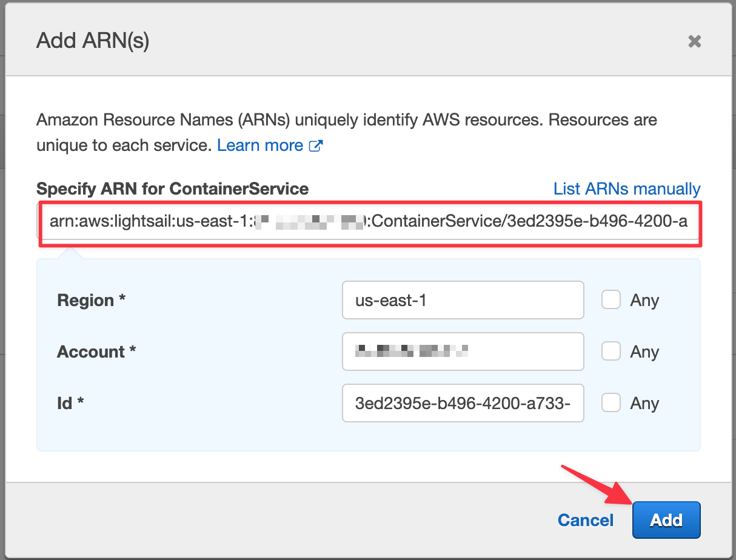The image size is (736, 560).
Task: Click the Region * label
Action: (91, 301)
